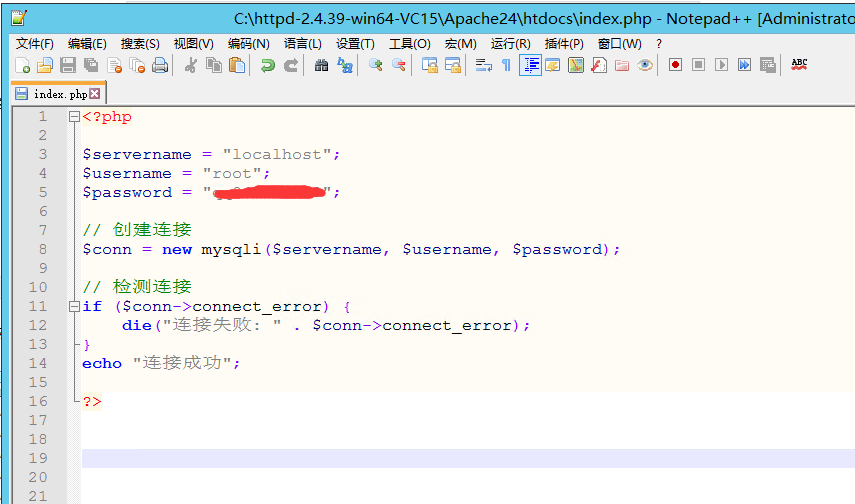Click the Print toolbar icon
The image size is (855, 504).
click(159, 65)
